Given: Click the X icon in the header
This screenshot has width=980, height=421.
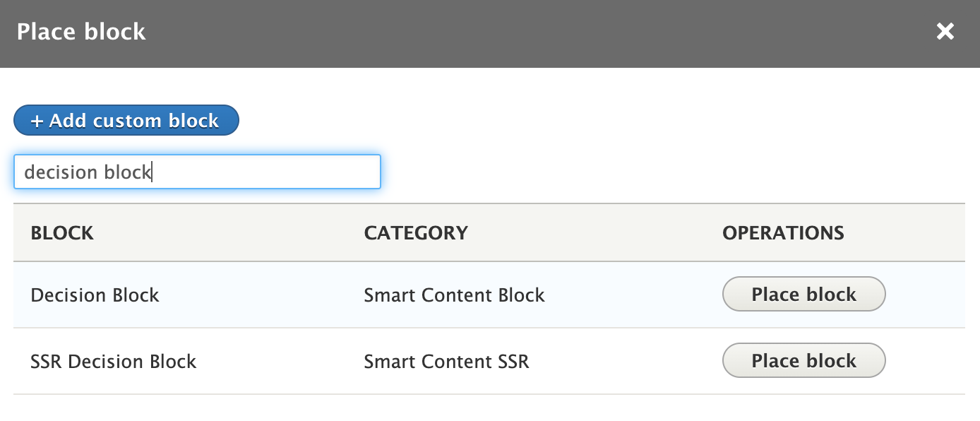Looking at the screenshot, I should pyautogui.click(x=945, y=31).
